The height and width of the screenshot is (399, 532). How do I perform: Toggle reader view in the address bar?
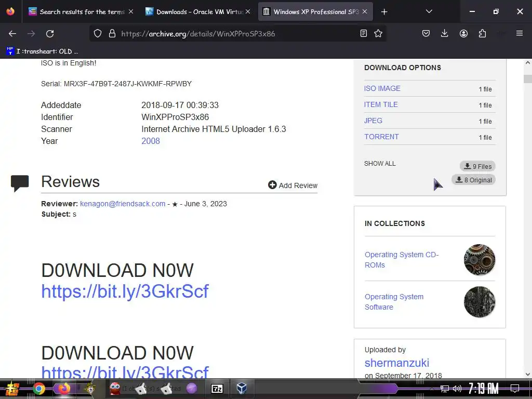pos(363,33)
